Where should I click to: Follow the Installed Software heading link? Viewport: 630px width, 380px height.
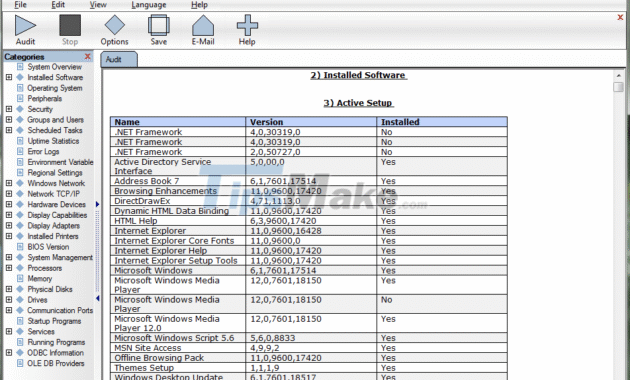358,75
